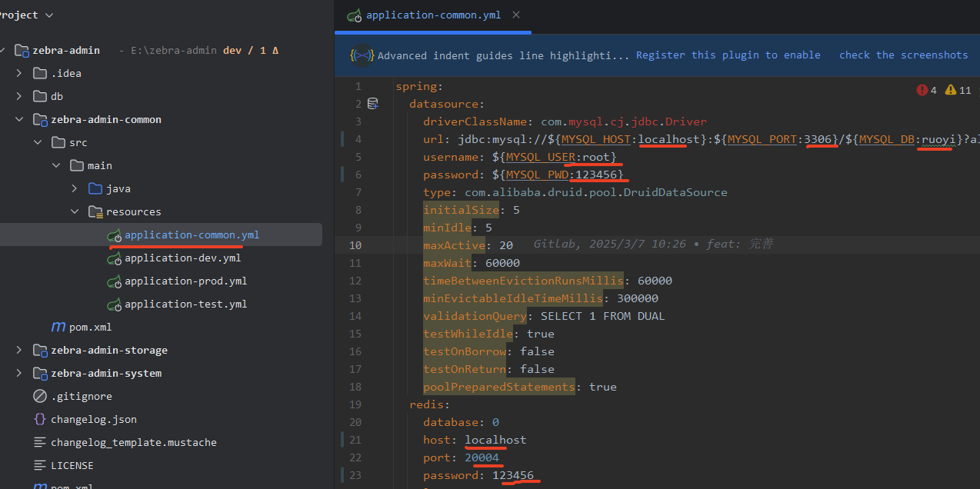Click the yellow warning indicator showing 11

958,90
